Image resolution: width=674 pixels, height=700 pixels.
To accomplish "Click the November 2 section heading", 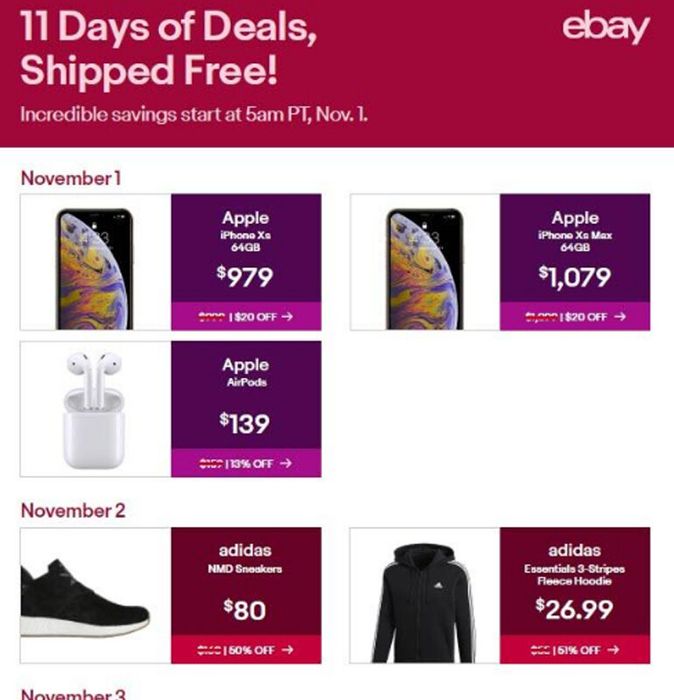I will tap(73, 511).
